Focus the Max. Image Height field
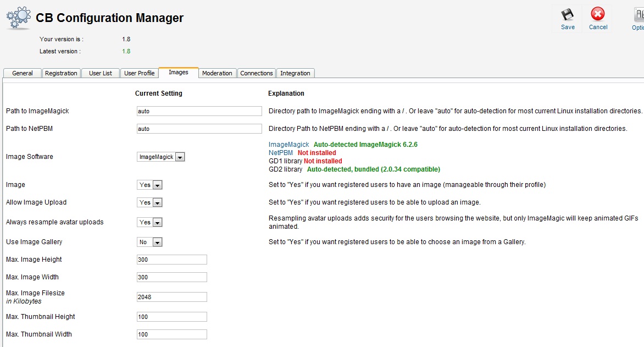Viewport: 644px width, 347px height. pyautogui.click(x=171, y=260)
